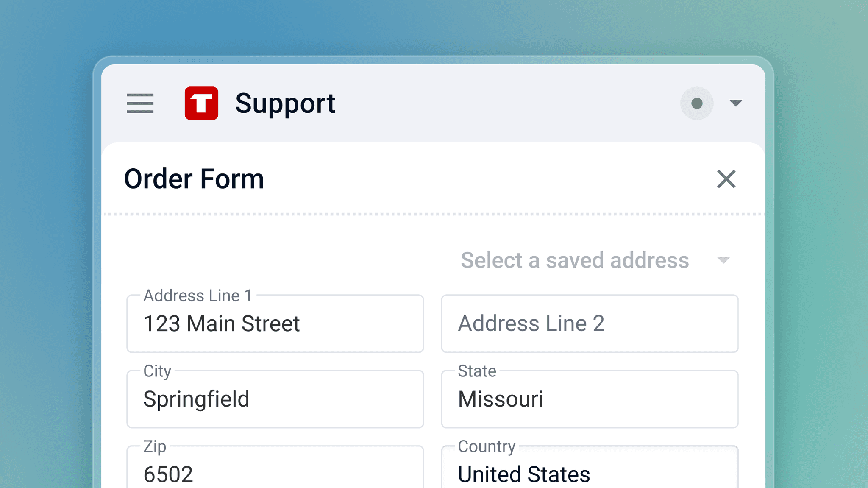Click the Country field showing United States

pos(590,467)
